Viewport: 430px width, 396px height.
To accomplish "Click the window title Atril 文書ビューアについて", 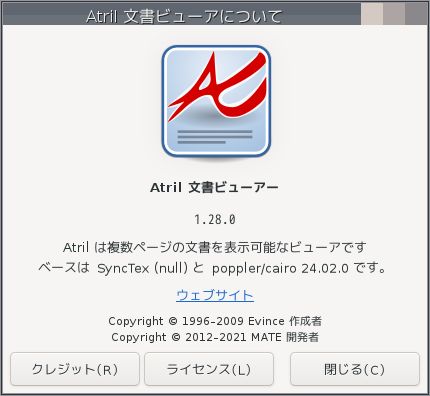I will click(184, 16).
